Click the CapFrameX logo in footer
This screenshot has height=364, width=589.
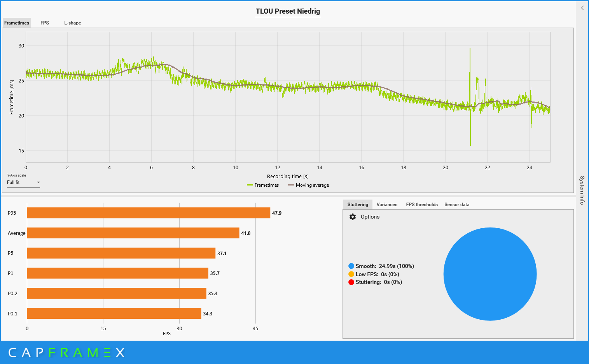coord(66,353)
